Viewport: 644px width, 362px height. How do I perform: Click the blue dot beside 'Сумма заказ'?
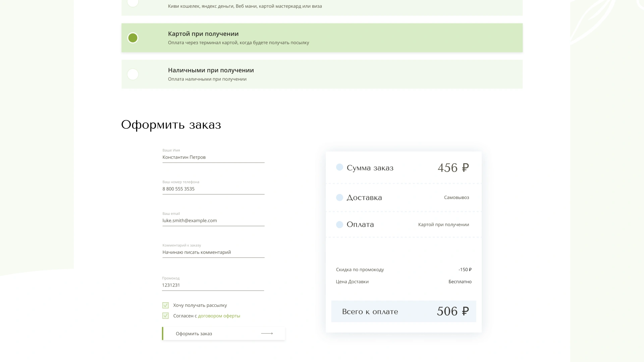point(339,167)
